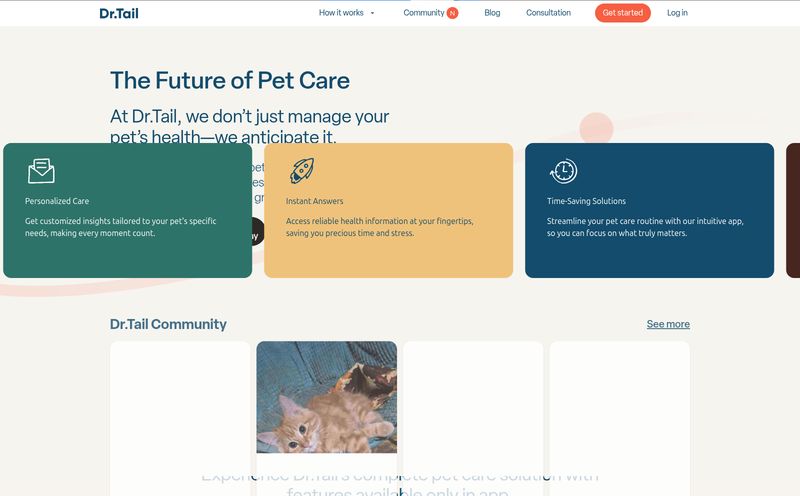Click the Dr.Tail logo

tap(119, 13)
